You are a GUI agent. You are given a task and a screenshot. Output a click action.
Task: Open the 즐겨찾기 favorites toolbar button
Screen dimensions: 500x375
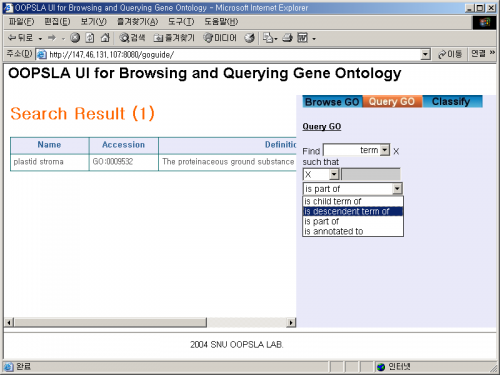174,38
